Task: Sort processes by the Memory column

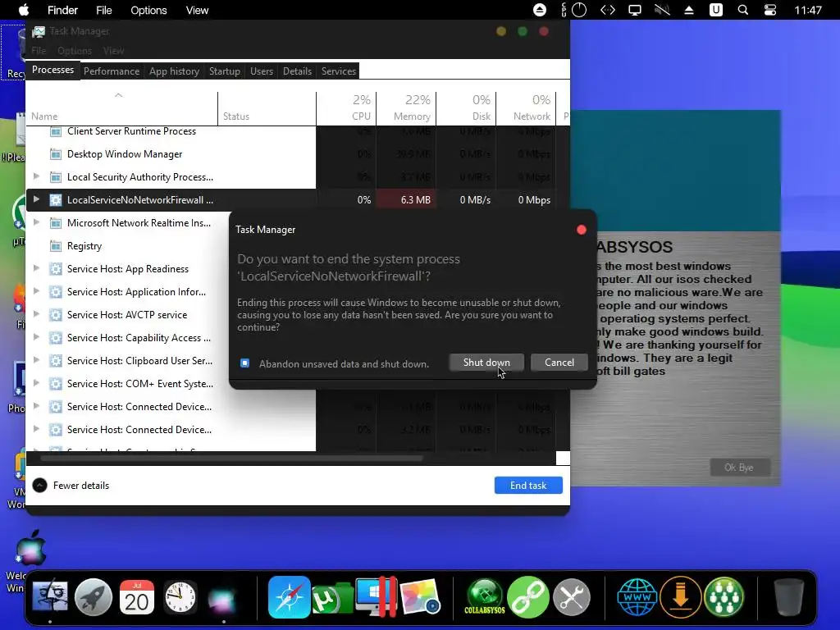Action: tap(406, 107)
